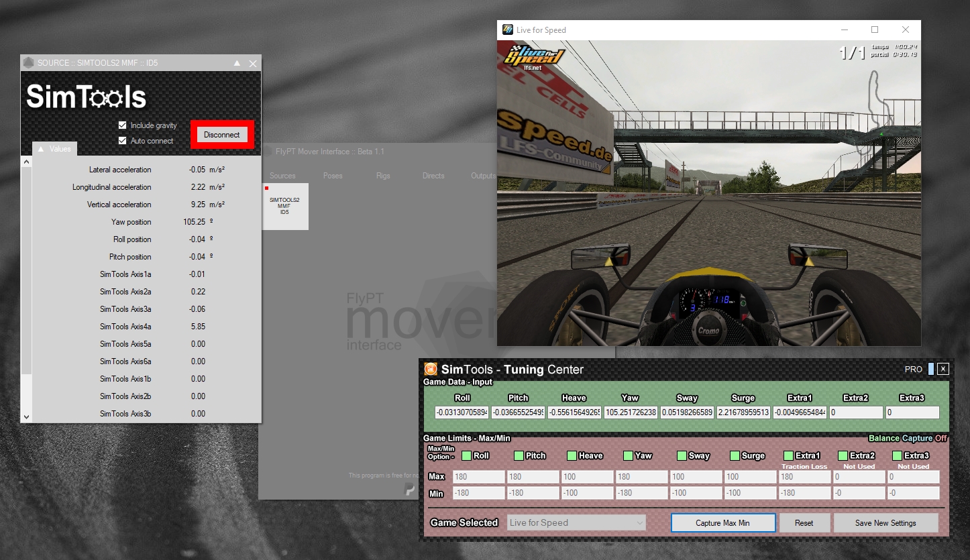Click the Vertical acceleration value 9.25
The height and width of the screenshot is (560, 970).
pyautogui.click(x=198, y=205)
